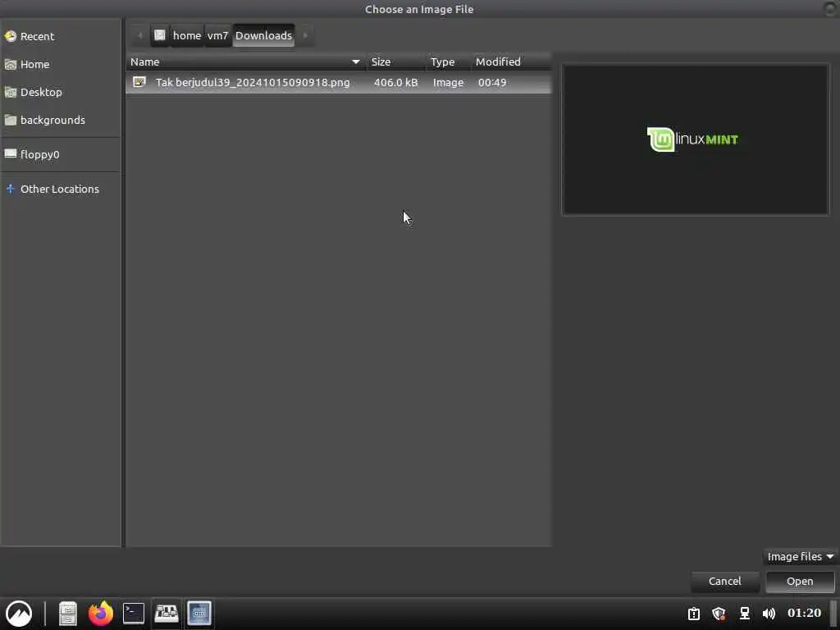This screenshot has width=840, height=630.
Task: Click the path bar back arrow
Action: pyautogui.click(x=139, y=35)
